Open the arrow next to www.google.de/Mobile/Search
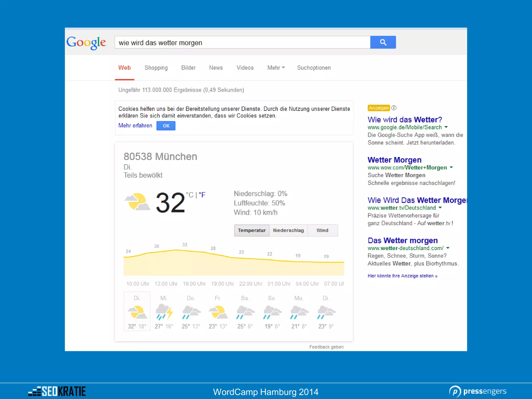The image size is (532, 399). coord(446,127)
